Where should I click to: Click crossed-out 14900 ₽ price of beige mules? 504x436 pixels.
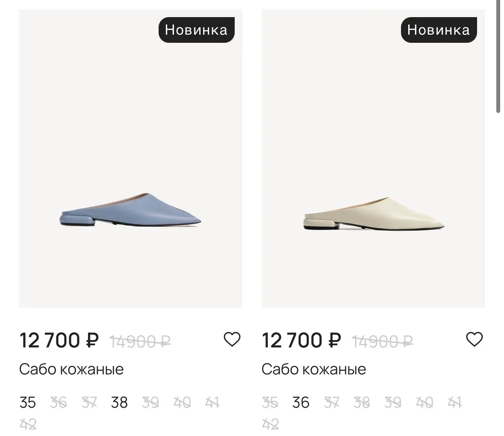(383, 341)
